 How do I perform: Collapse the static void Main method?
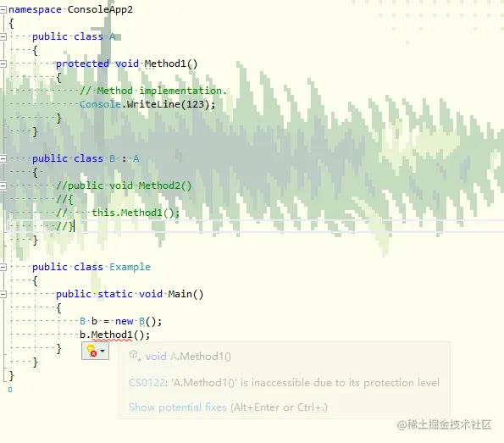(3, 294)
